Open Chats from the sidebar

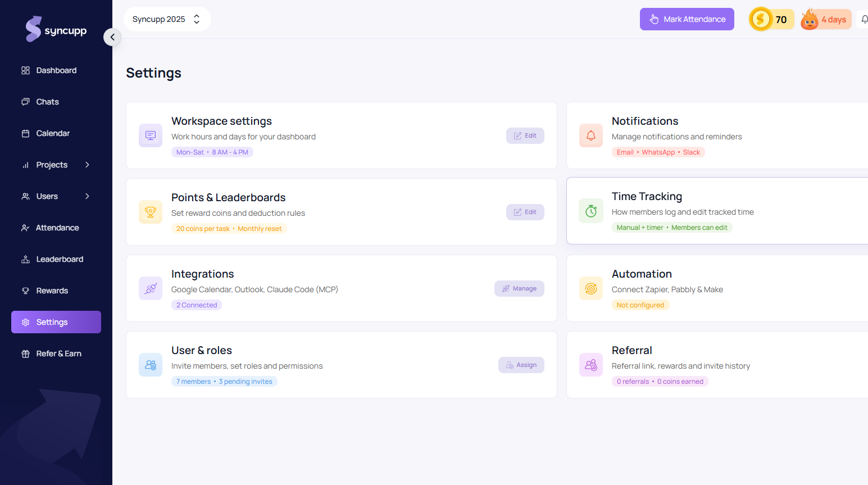[x=56, y=102]
